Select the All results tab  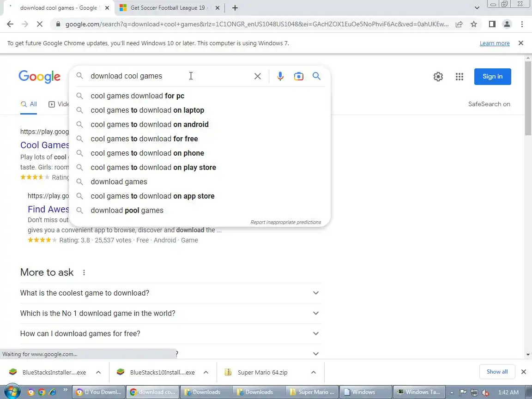(29, 104)
